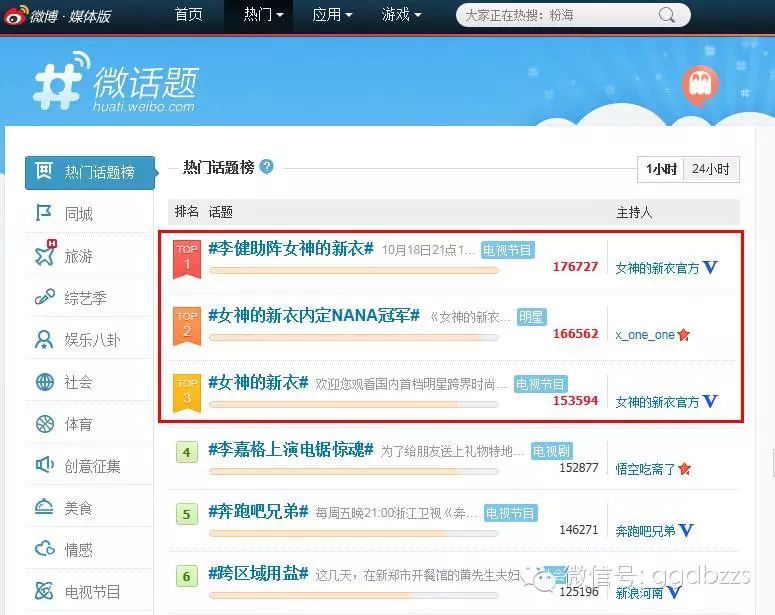Click the TOP 3 ranking badge
The height and width of the screenshot is (615, 775).
(187, 393)
